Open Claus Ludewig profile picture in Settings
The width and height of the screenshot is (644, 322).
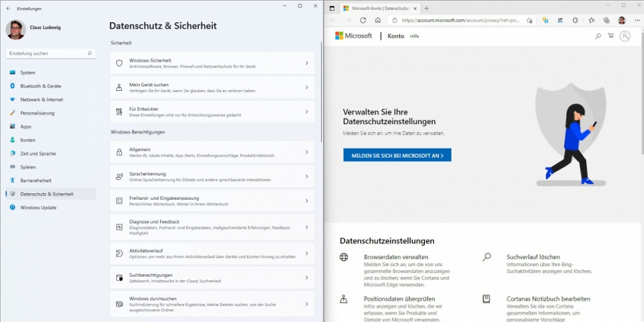pos(15,30)
